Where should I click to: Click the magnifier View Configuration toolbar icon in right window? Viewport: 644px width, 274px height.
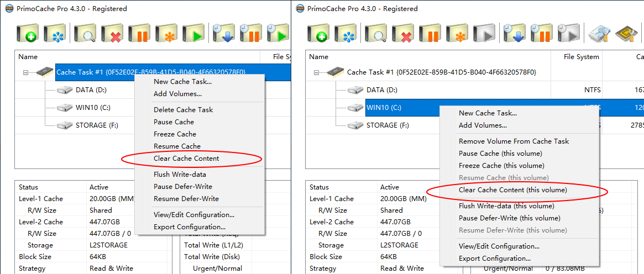click(x=376, y=33)
